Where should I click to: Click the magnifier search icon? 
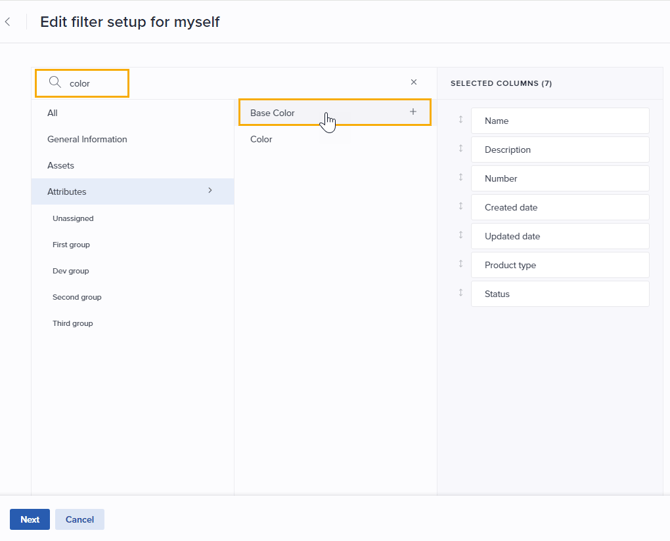coord(55,83)
